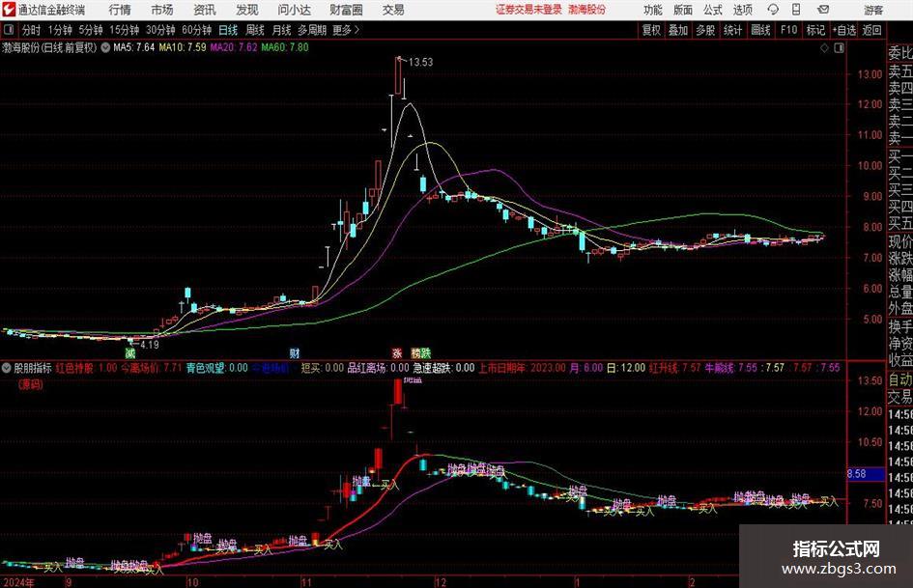
Task: Open the customer service headset icon
Action: (773, 10)
